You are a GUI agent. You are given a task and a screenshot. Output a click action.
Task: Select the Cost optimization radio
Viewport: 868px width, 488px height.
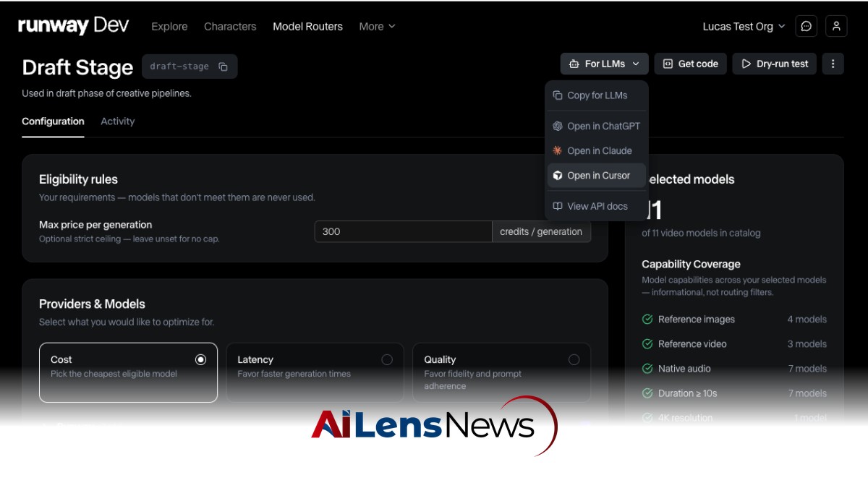pyautogui.click(x=200, y=359)
